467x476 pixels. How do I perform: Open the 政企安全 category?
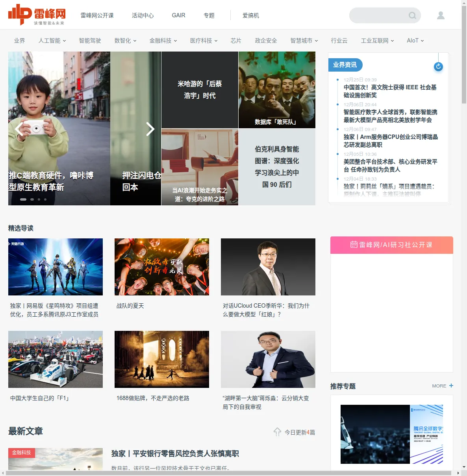click(266, 41)
